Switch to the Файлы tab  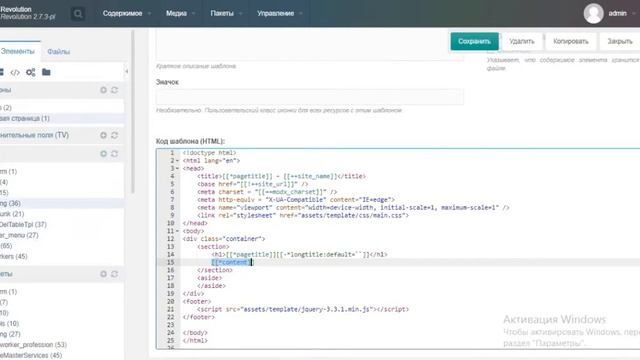point(58,52)
